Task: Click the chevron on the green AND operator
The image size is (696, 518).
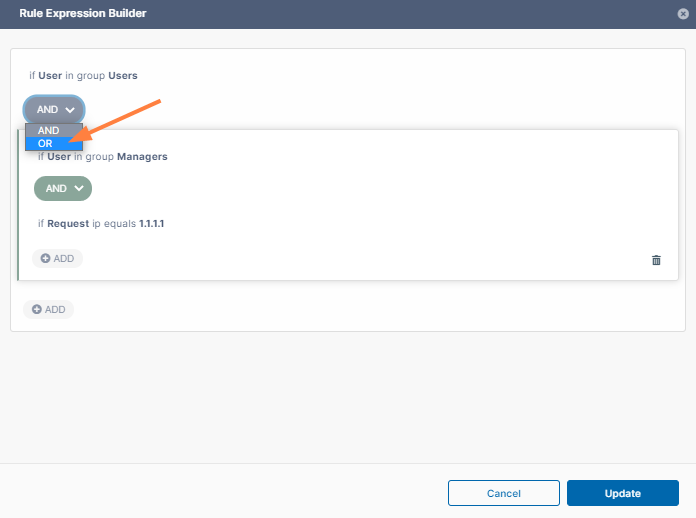Action: point(78,188)
